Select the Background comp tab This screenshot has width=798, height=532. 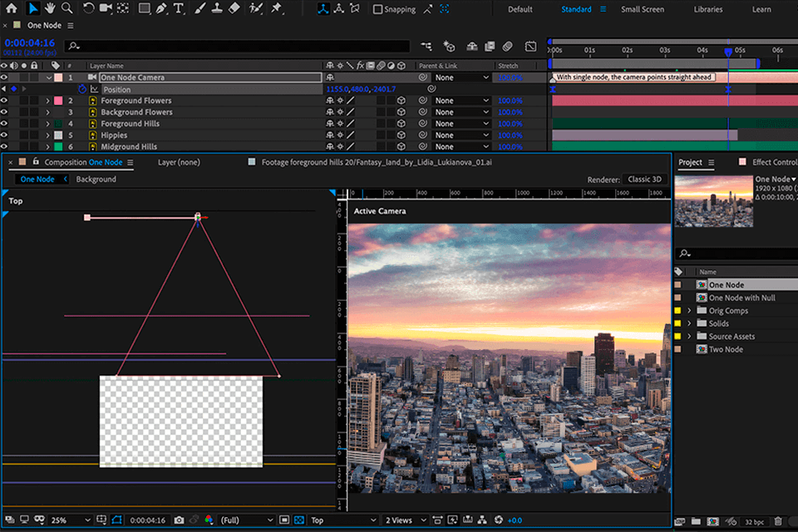[x=96, y=180]
